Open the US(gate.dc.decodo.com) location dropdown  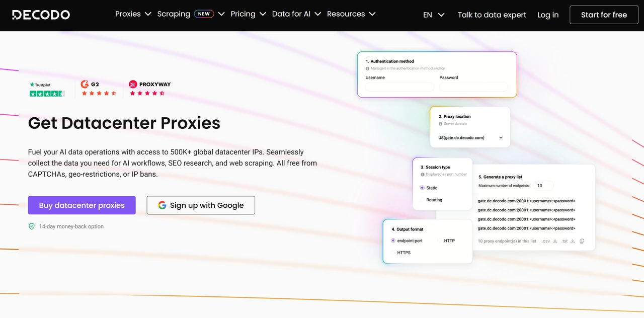(x=470, y=137)
